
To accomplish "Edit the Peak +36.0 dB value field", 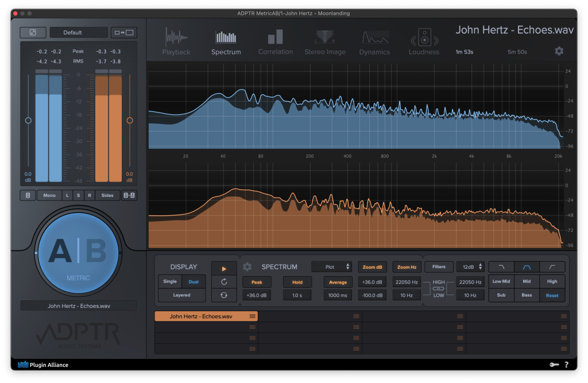I will 257,295.
